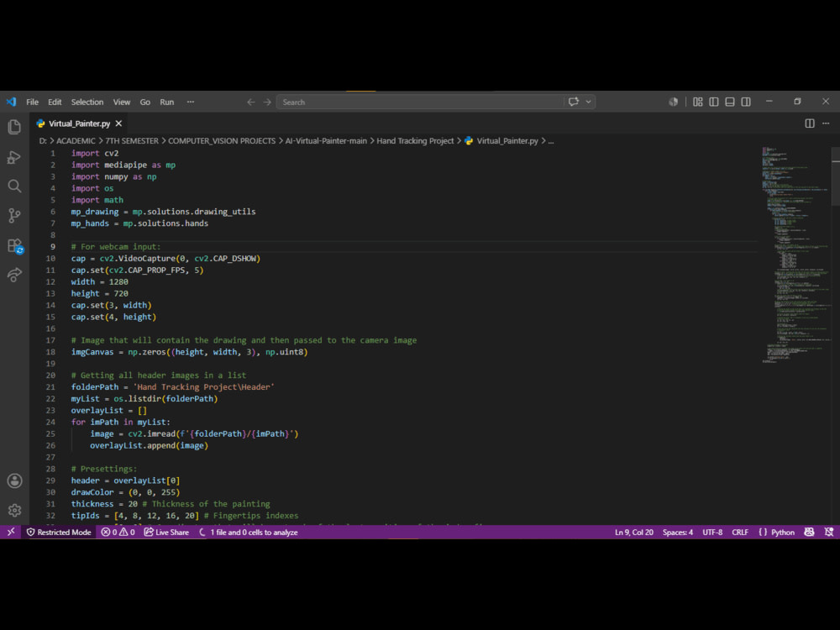
Task: Go forward with the right arrow
Action: (267, 102)
